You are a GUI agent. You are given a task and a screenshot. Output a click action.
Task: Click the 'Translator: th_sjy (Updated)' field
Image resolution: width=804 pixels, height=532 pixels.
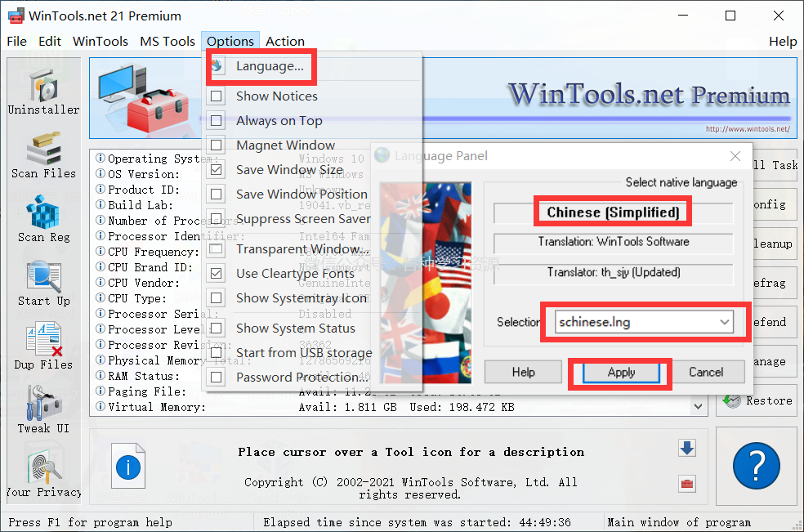614,272
